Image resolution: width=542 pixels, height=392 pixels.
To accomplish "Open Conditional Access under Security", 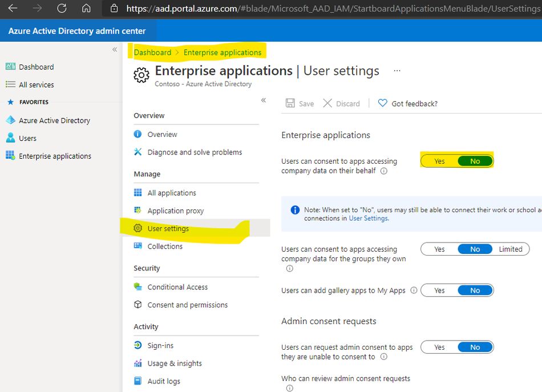I will (177, 287).
